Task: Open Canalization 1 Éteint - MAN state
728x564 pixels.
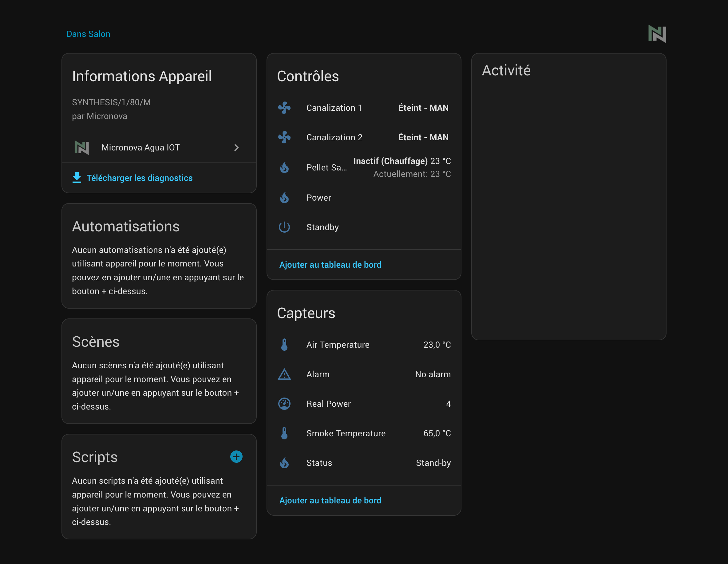Action: pos(423,108)
